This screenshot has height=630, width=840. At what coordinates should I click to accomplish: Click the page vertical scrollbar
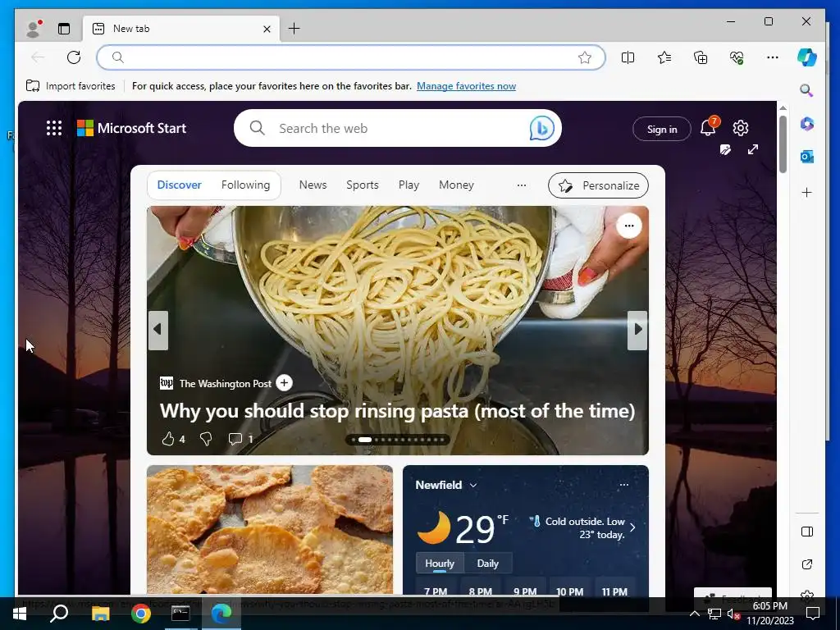pos(783,144)
